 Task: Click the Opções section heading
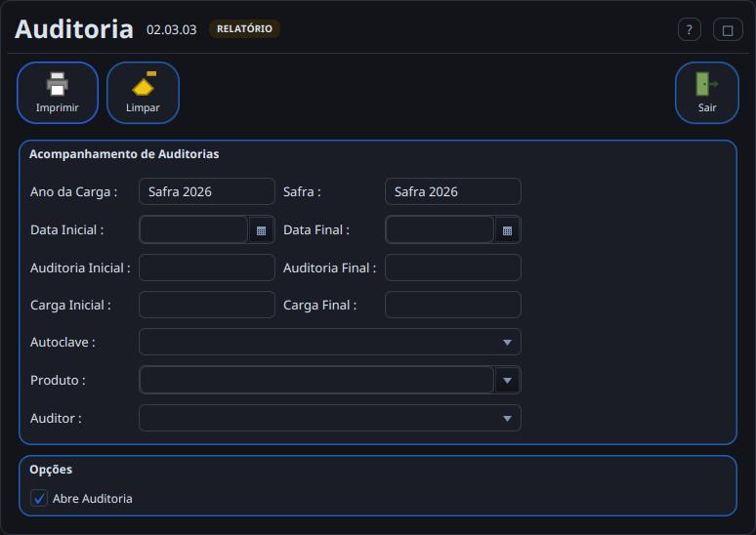pyautogui.click(x=51, y=470)
